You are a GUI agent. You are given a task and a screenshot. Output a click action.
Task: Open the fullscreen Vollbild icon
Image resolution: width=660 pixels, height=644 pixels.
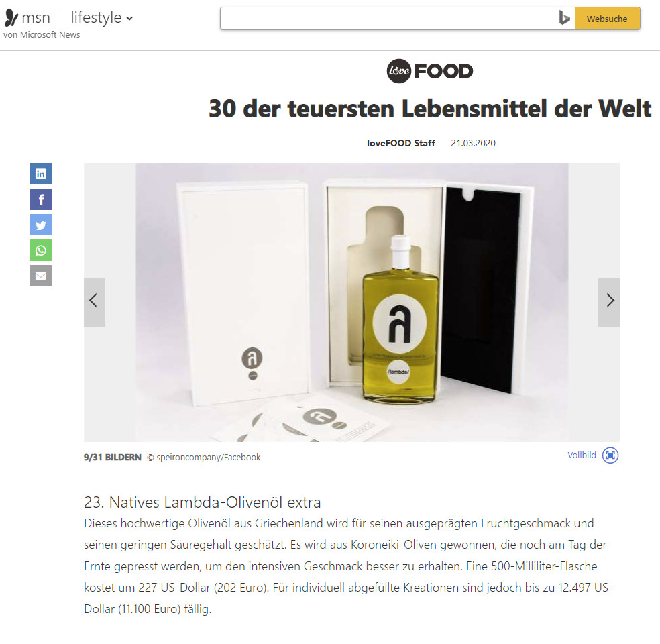[610, 455]
